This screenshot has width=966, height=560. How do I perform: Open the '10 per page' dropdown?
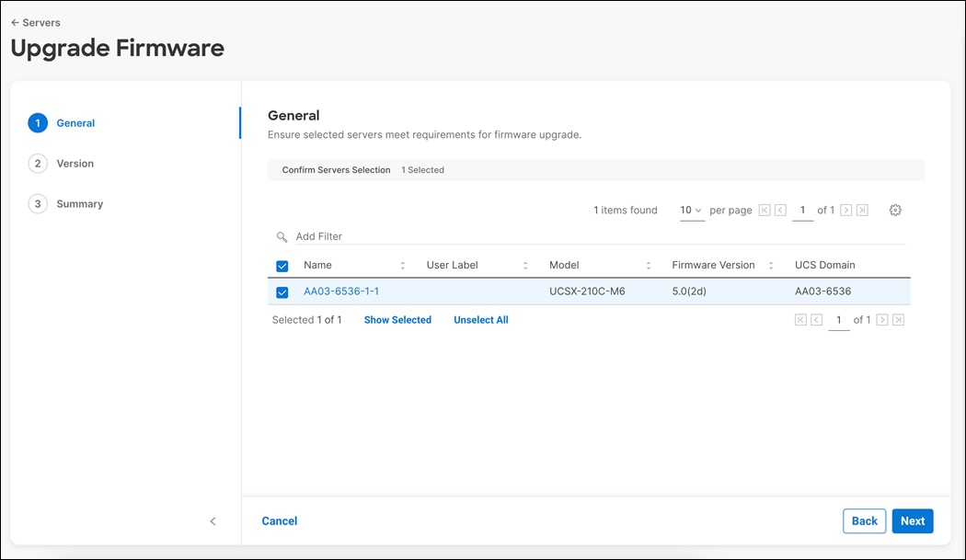690,210
